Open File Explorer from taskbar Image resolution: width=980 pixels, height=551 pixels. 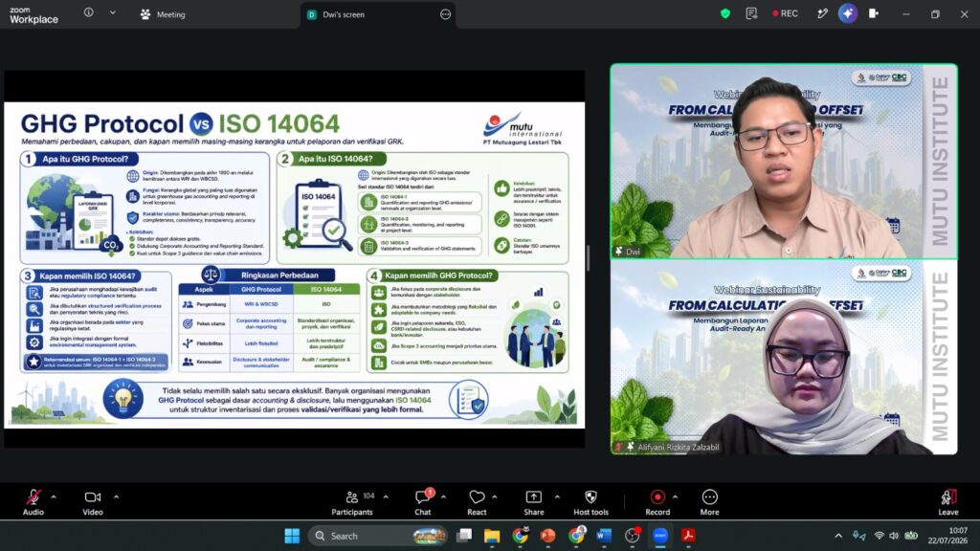(492, 536)
